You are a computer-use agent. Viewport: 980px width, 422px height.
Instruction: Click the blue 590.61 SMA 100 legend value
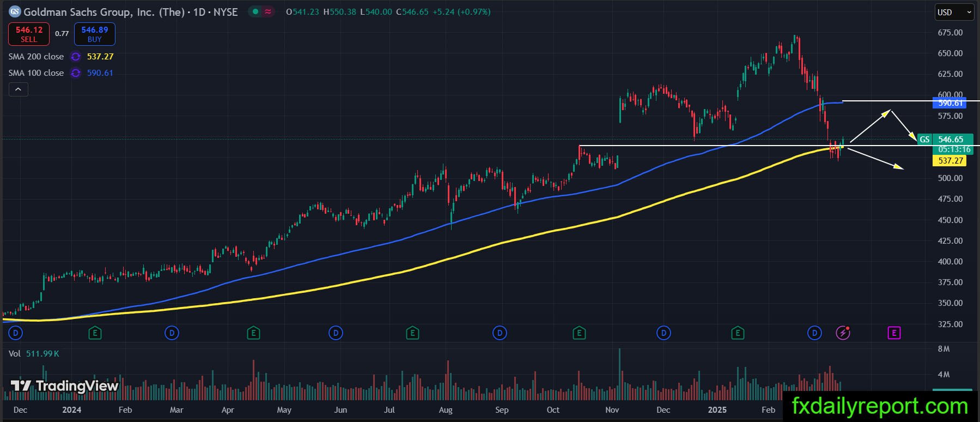100,73
